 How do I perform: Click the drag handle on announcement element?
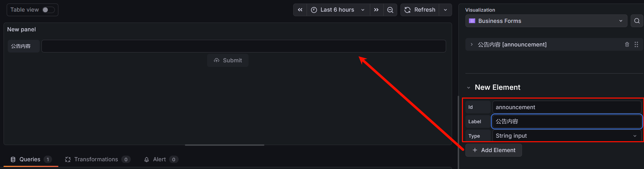tap(636, 44)
